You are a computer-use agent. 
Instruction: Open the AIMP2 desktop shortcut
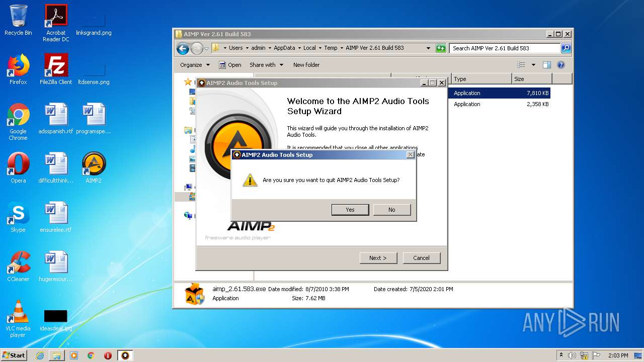pos(94,168)
